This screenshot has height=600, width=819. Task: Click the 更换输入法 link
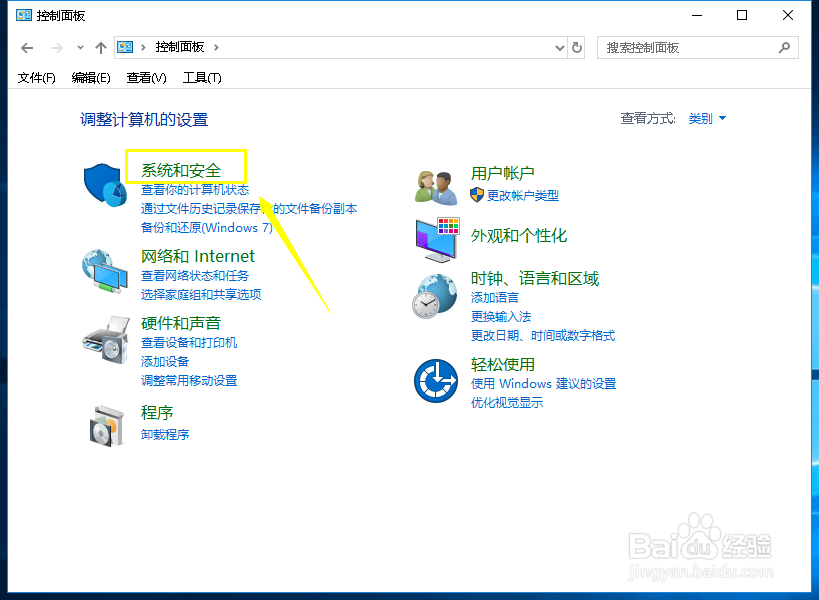pyautogui.click(x=500, y=316)
